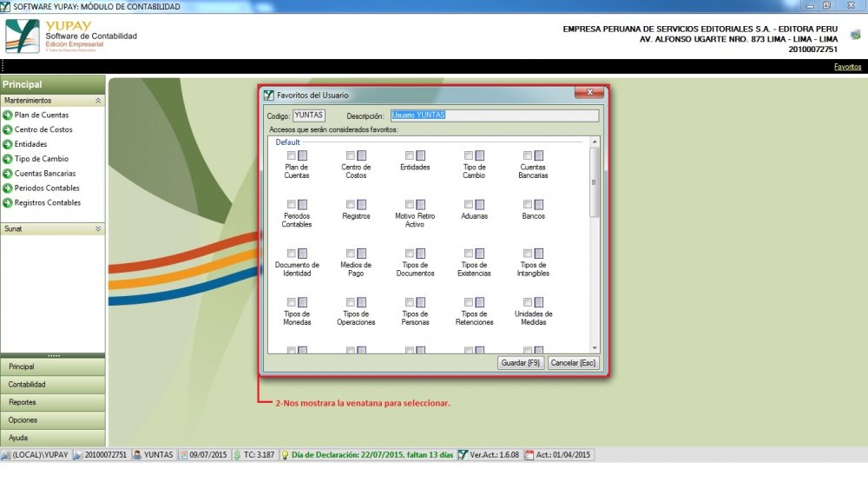This screenshot has height=488, width=868.
Task: Click the Plan de Cuentas icon in favorites dialog
Action: coord(302,155)
